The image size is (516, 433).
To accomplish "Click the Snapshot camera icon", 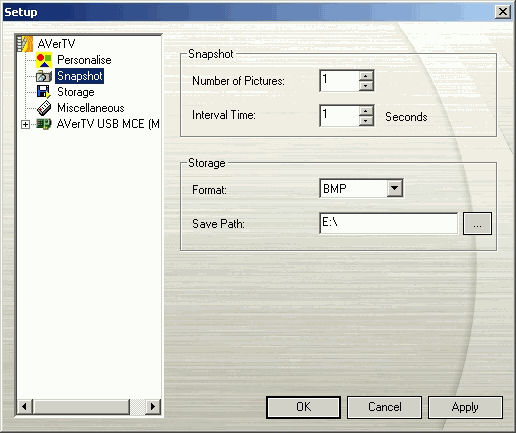I will [x=44, y=76].
